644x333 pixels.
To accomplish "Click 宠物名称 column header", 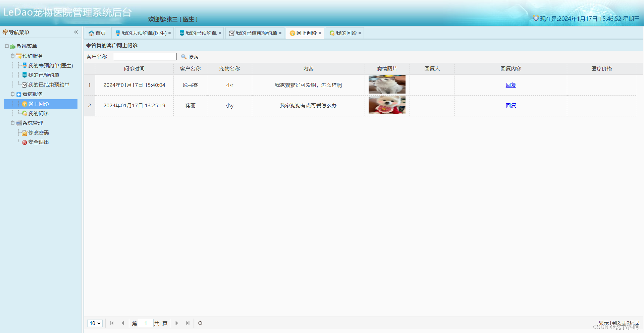I will click(x=229, y=69).
